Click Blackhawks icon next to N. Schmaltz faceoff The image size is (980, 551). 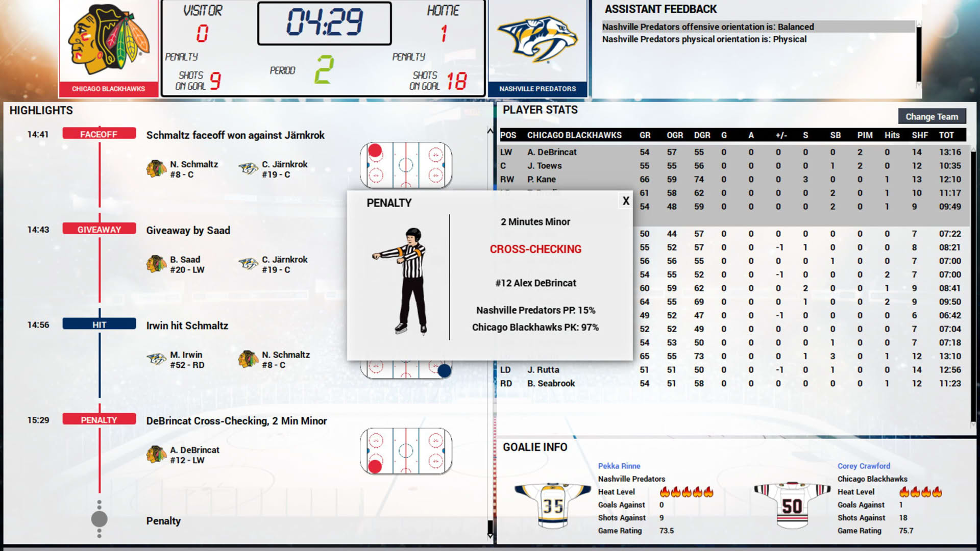156,169
